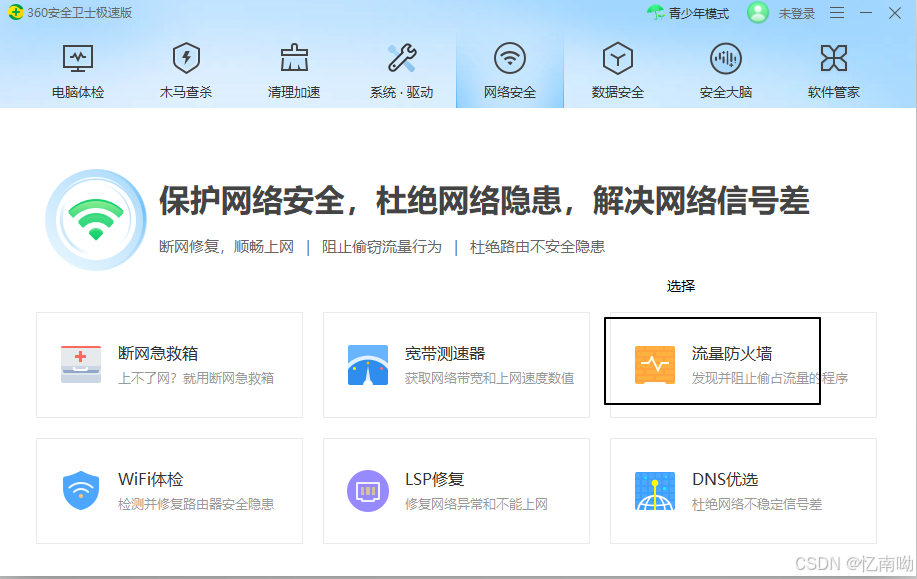Switch to 软件管家 tab label

[833, 92]
